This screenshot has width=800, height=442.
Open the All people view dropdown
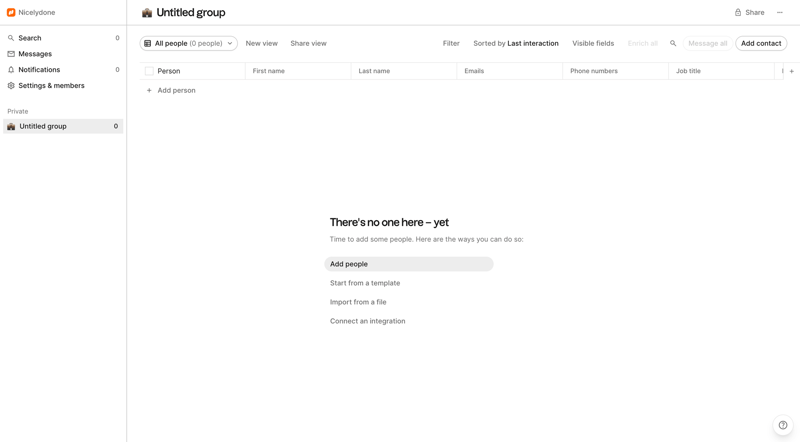coord(189,43)
